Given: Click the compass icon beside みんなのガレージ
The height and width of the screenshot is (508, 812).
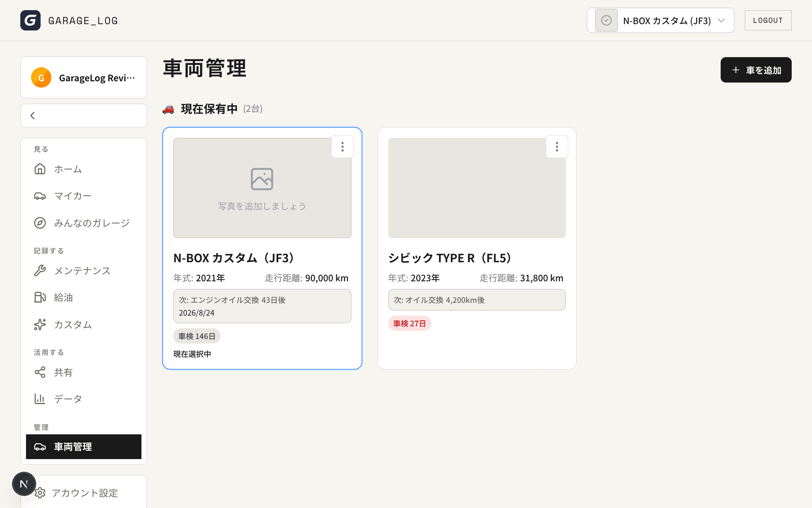Looking at the screenshot, I should click(x=40, y=223).
